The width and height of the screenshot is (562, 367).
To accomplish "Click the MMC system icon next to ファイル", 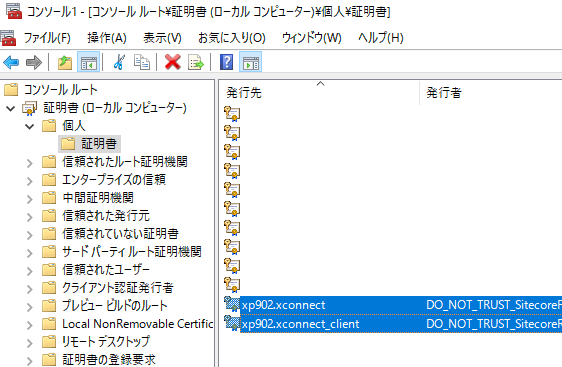I will (x=8, y=38).
